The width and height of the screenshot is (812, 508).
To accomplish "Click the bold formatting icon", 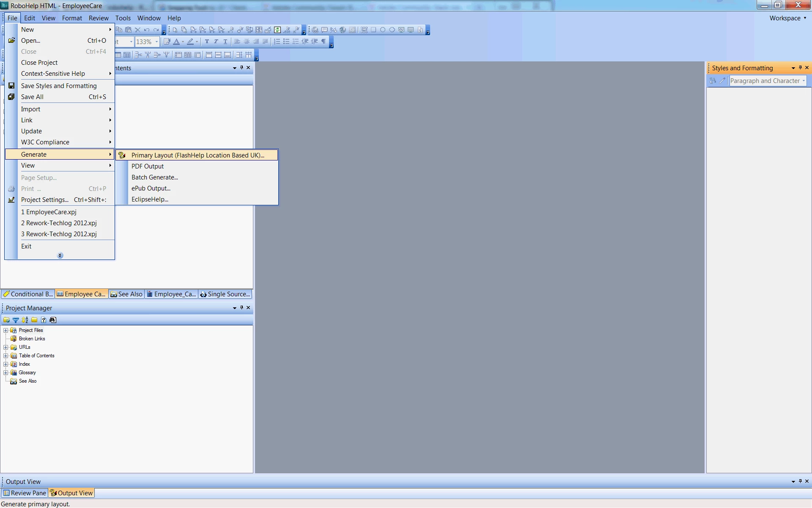I will (x=207, y=41).
